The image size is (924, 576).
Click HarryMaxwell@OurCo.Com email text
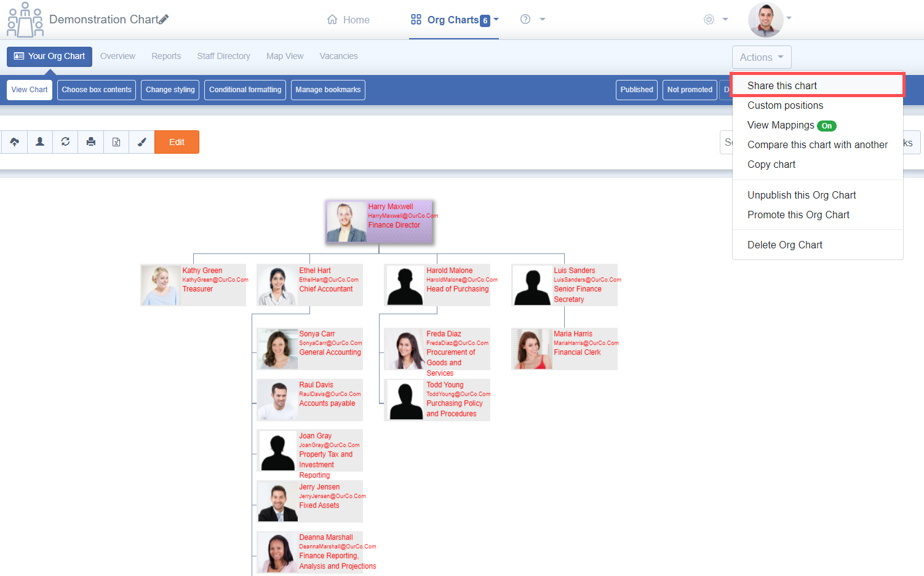[x=403, y=216]
